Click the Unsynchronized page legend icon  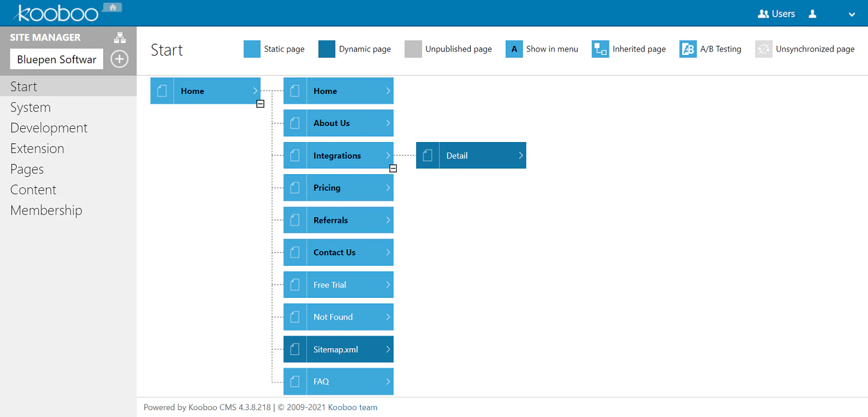click(x=764, y=49)
